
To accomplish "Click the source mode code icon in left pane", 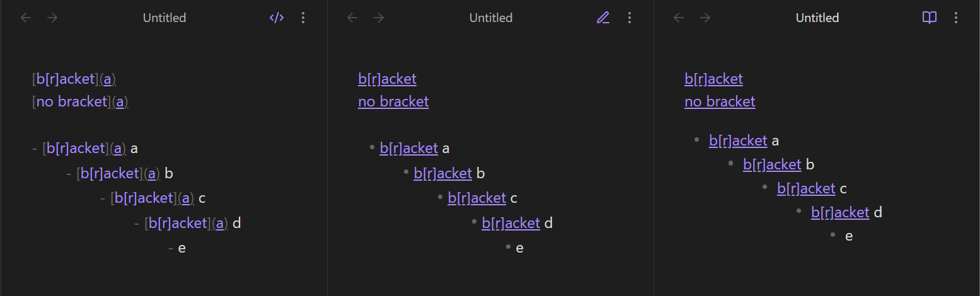I will click(277, 18).
